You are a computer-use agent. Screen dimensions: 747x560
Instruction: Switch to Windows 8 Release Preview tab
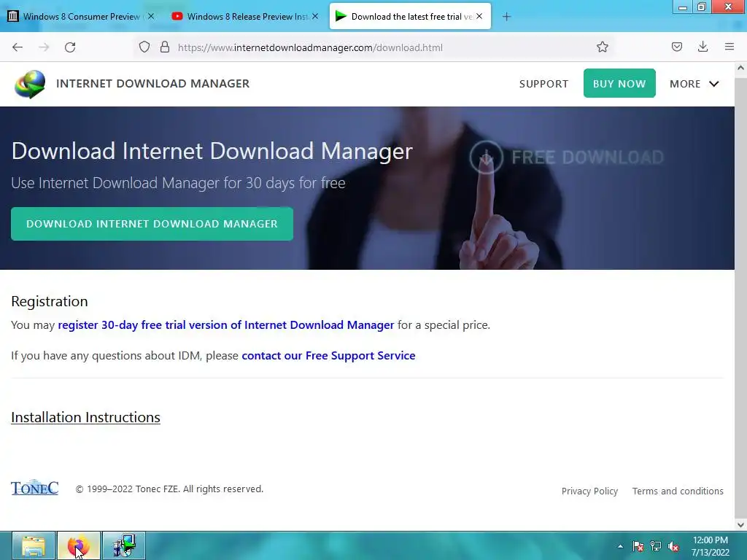(x=247, y=17)
